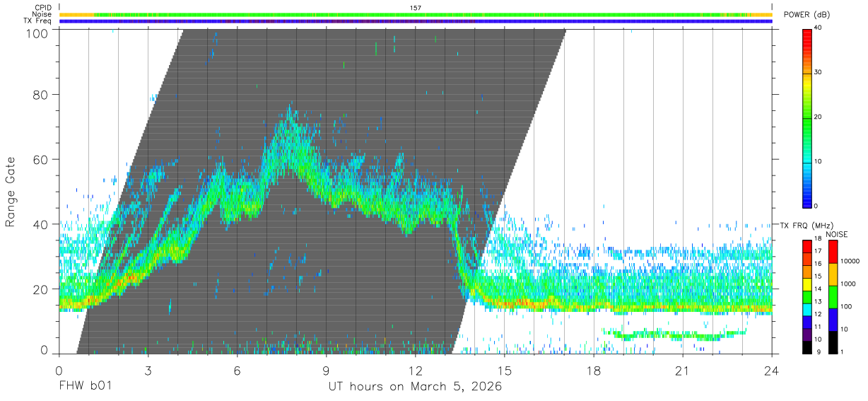
Task: Click the orange-yellow Noise strip above the plot
Action: (417, 14)
